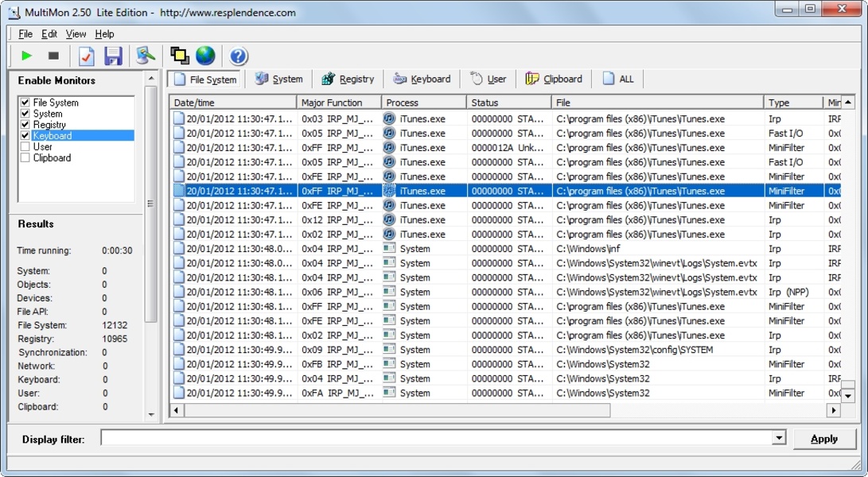
Task: Click the document checkmark toolbar icon
Action: [x=86, y=56]
